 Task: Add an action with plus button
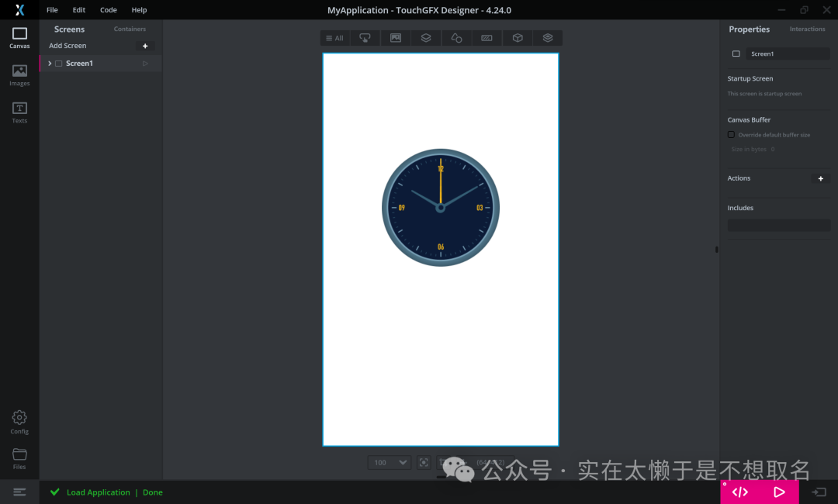click(820, 178)
